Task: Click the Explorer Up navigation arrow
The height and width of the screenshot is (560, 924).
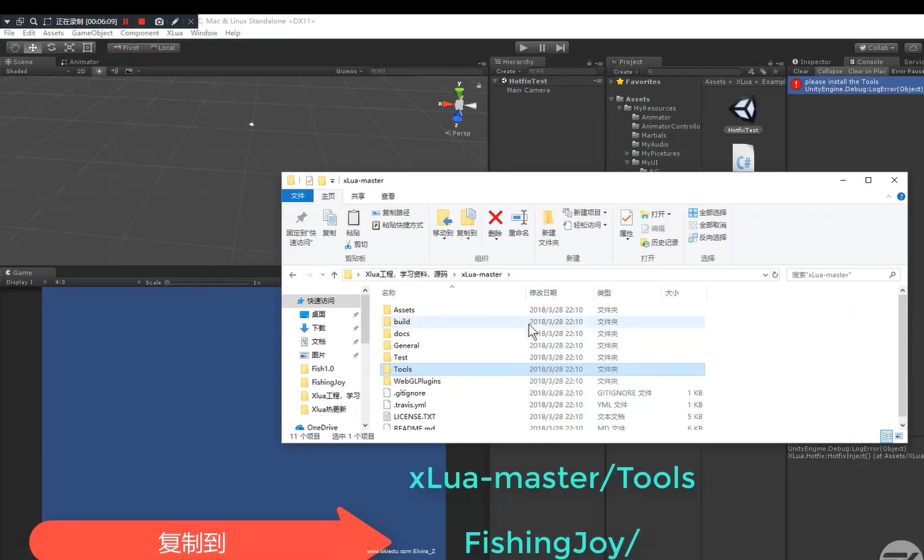Action: point(334,275)
